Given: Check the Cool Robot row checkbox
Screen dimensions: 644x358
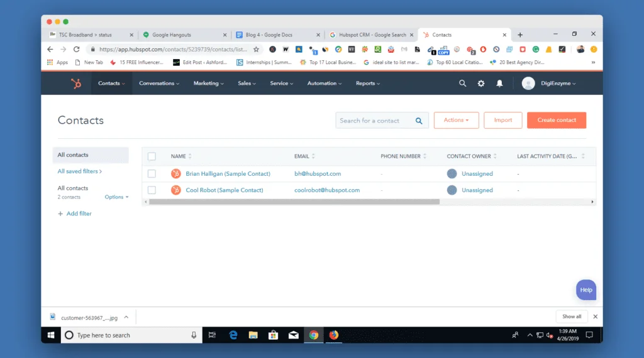Looking at the screenshot, I should (x=152, y=190).
